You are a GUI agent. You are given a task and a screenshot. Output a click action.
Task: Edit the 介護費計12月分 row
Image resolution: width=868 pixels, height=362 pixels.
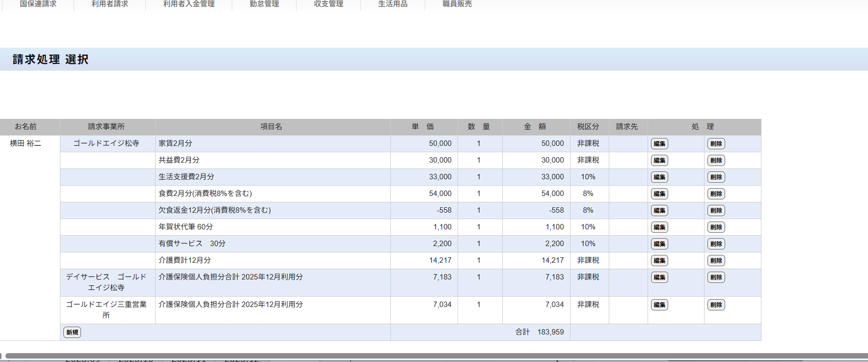[659, 261]
